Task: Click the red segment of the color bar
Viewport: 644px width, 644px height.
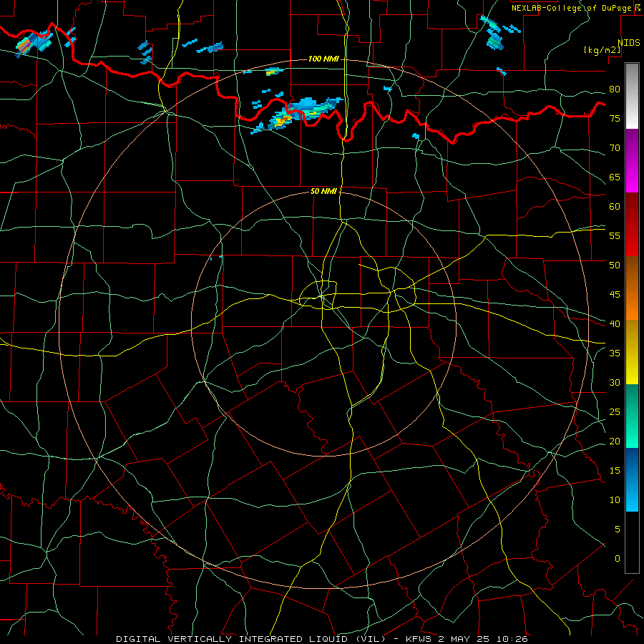Action: [632, 225]
